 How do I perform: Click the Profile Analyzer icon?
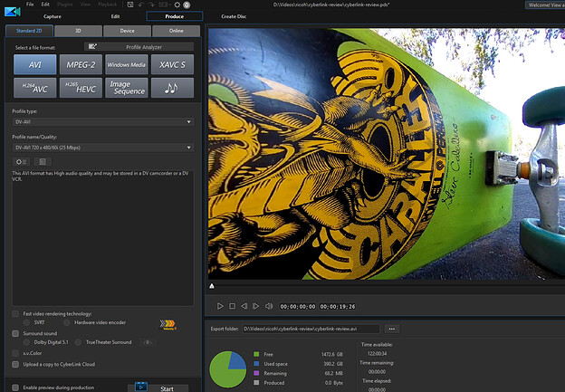pyautogui.click(x=92, y=46)
